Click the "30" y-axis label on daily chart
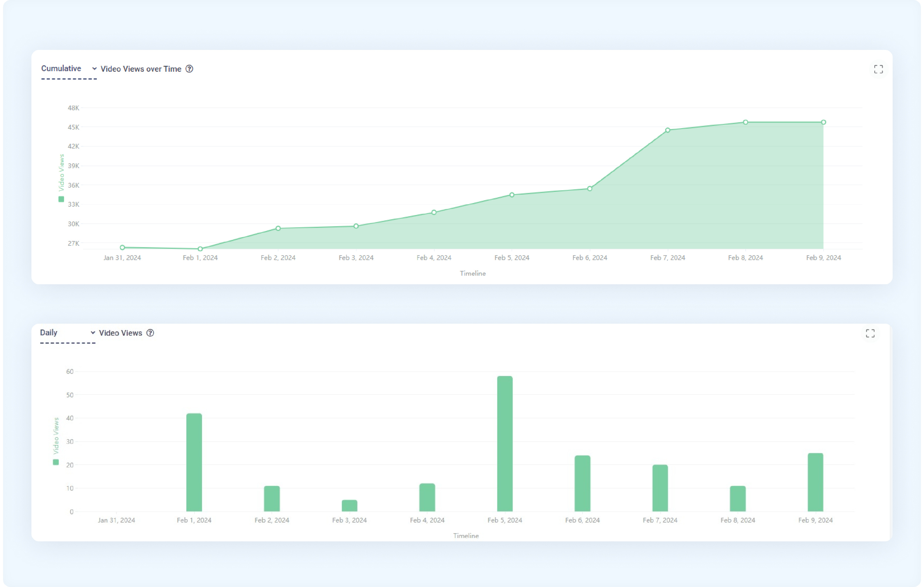This screenshot has width=924, height=587. pyautogui.click(x=70, y=442)
